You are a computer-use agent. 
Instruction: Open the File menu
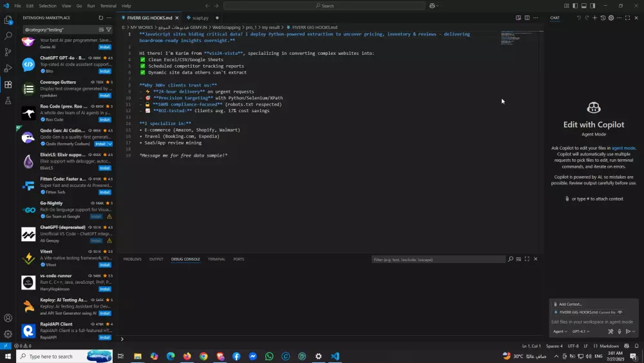(17, 6)
